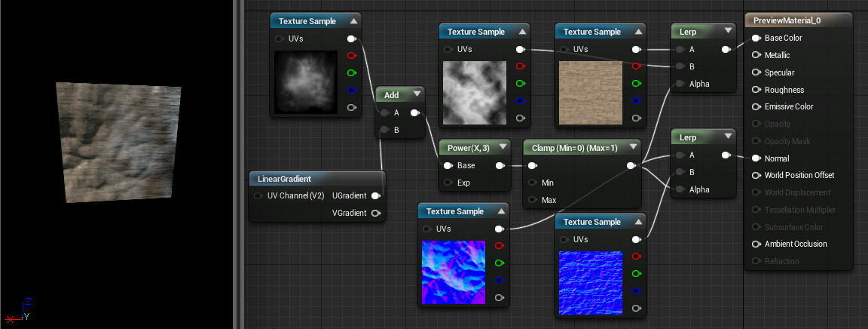Screen dimensions: 868x329
Task: Click the B input pin on Add node
Action: (x=384, y=130)
